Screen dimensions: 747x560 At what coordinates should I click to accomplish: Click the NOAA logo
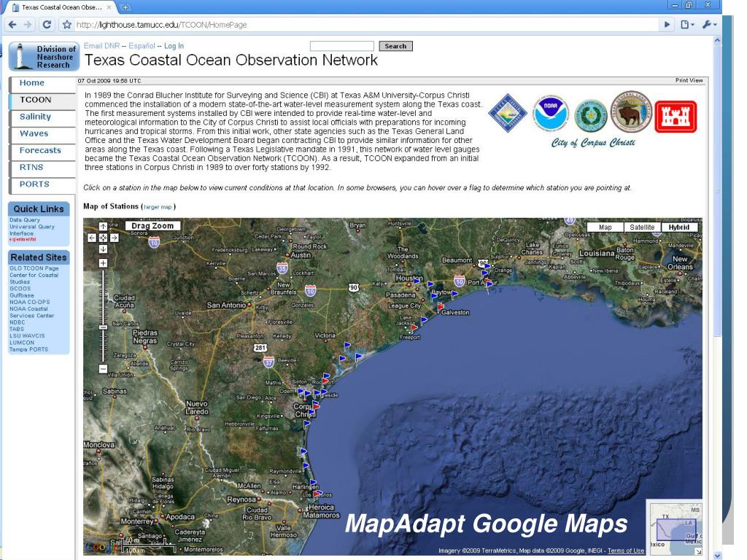pyautogui.click(x=550, y=113)
